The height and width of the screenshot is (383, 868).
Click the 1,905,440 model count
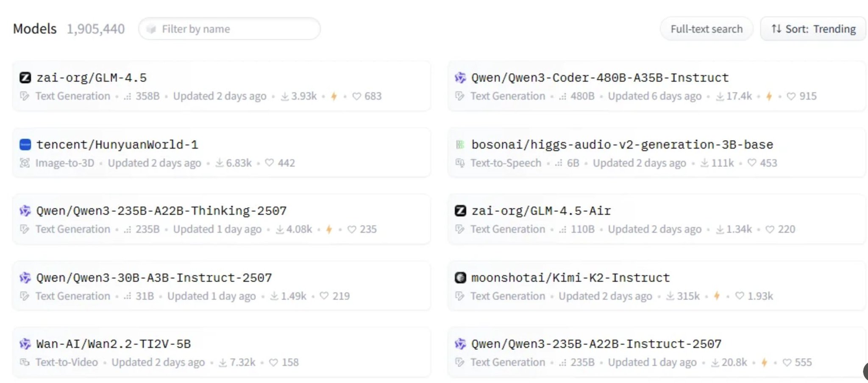(x=96, y=29)
